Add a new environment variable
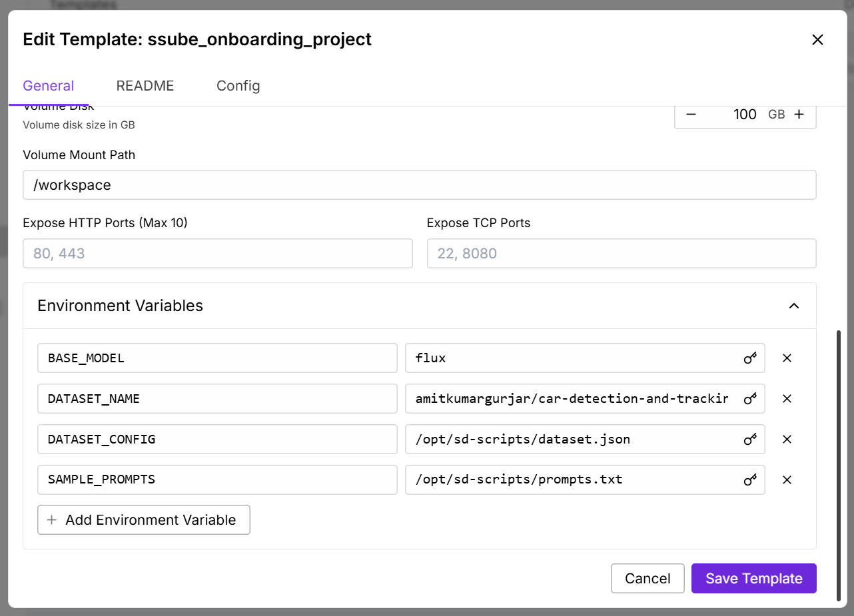The width and height of the screenshot is (854, 616). coord(144,520)
